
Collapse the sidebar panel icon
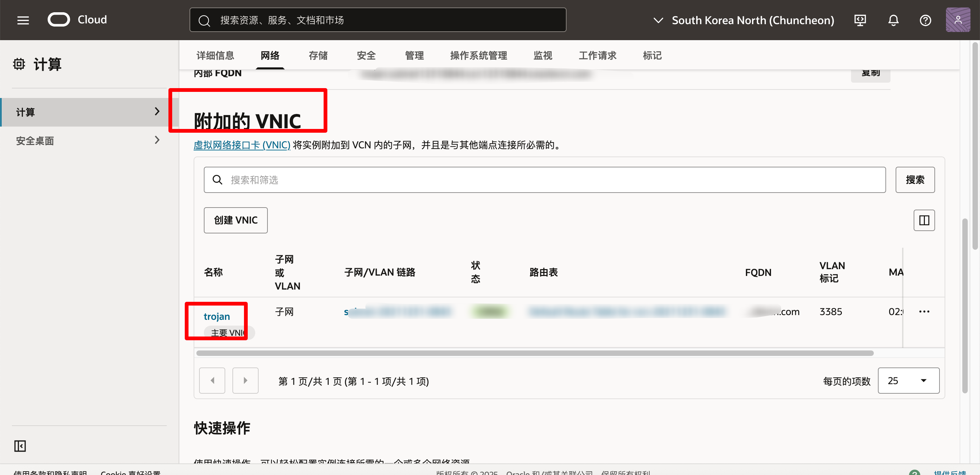[x=20, y=446]
